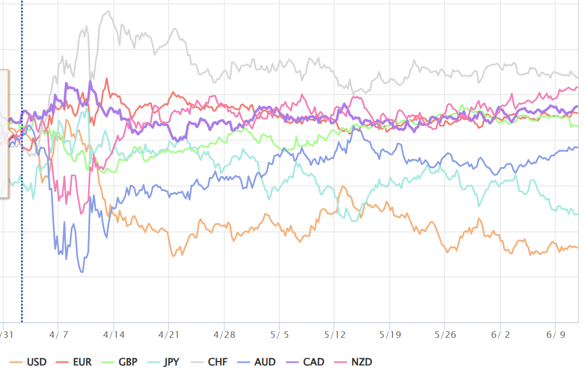Click the orange USD legend line marker

coord(16,362)
